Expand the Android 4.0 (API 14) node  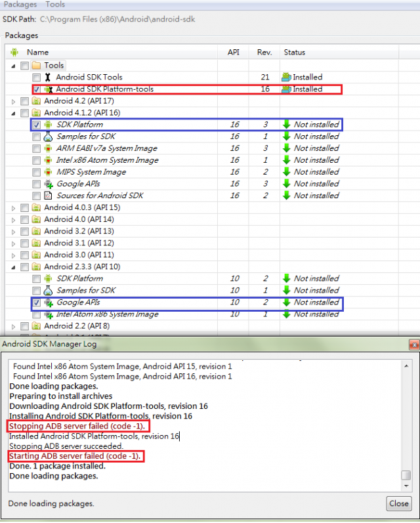coord(13,220)
